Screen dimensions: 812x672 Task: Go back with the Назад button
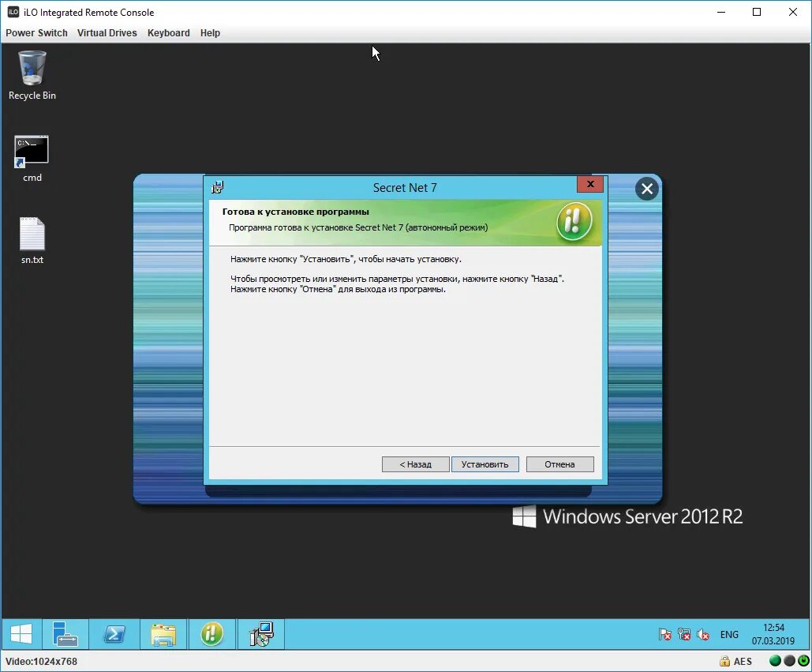click(415, 464)
